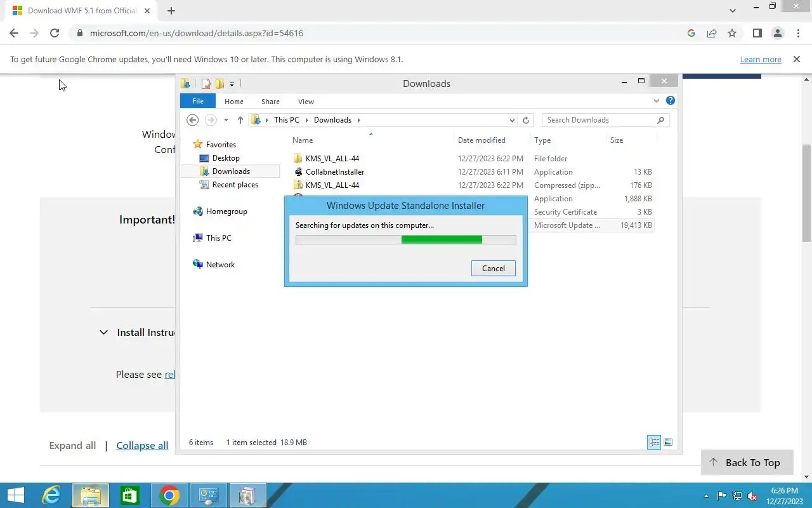This screenshot has width=812, height=508.
Task: Select Recent places in navigation pane
Action: [x=235, y=185]
